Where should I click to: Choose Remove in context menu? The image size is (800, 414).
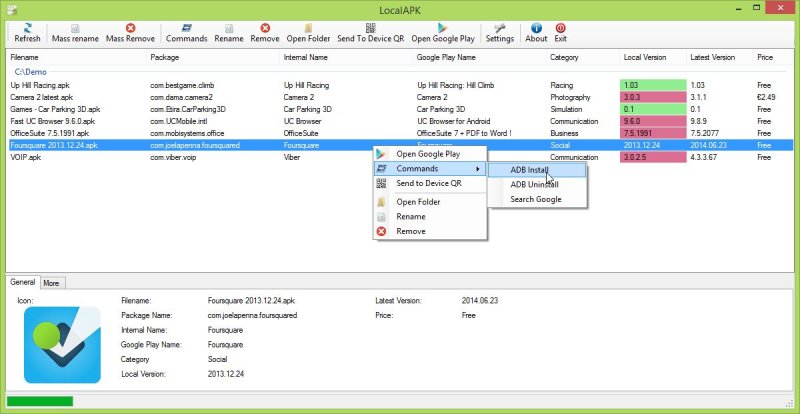pyautogui.click(x=430, y=231)
